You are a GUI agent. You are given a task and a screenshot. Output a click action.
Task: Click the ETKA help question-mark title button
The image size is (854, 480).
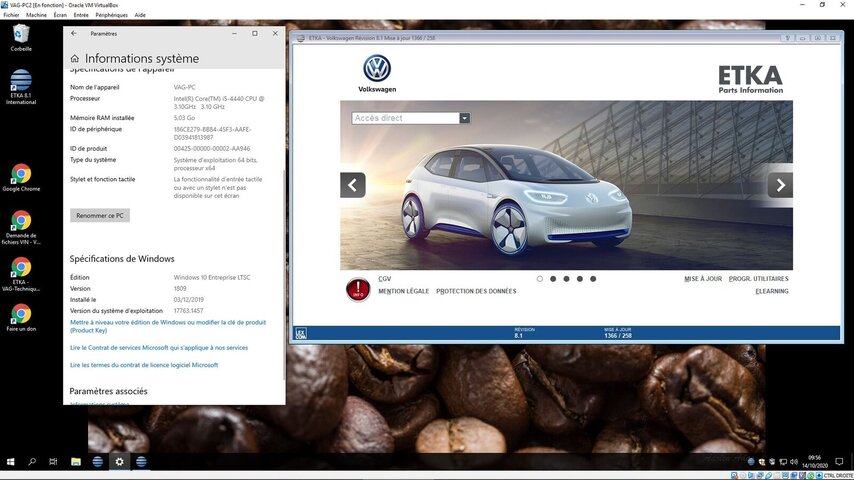(788, 38)
